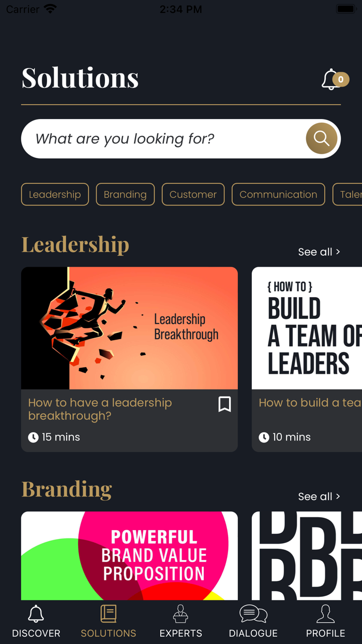The image size is (362, 644).
Task: Tap partially visible Talent chip
Action: coord(347,194)
